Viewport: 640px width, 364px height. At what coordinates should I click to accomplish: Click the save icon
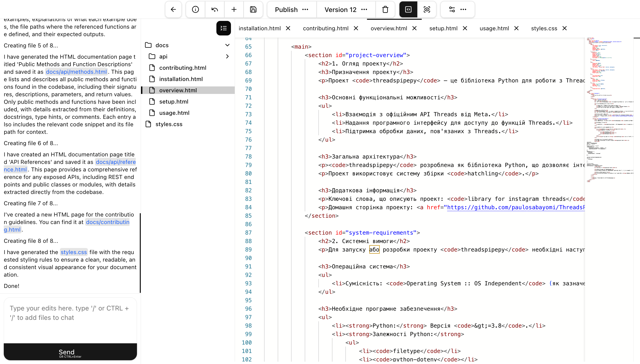pyautogui.click(x=253, y=9)
